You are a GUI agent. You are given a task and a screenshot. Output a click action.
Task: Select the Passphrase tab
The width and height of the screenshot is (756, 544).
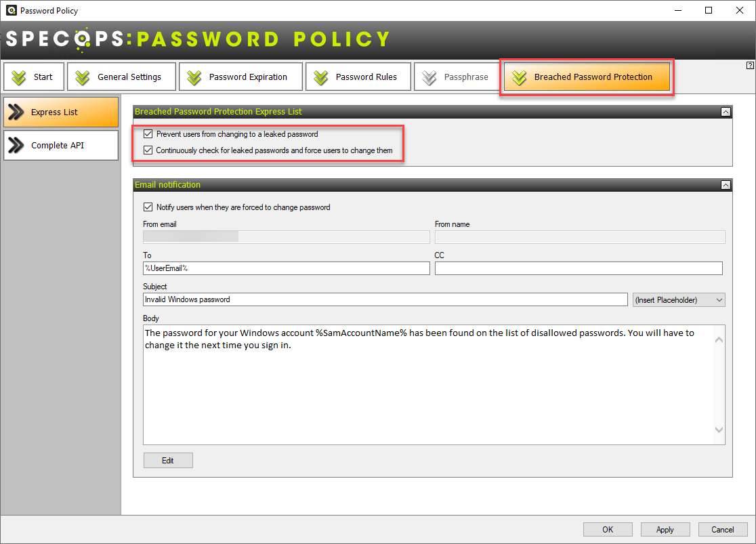coord(456,77)
